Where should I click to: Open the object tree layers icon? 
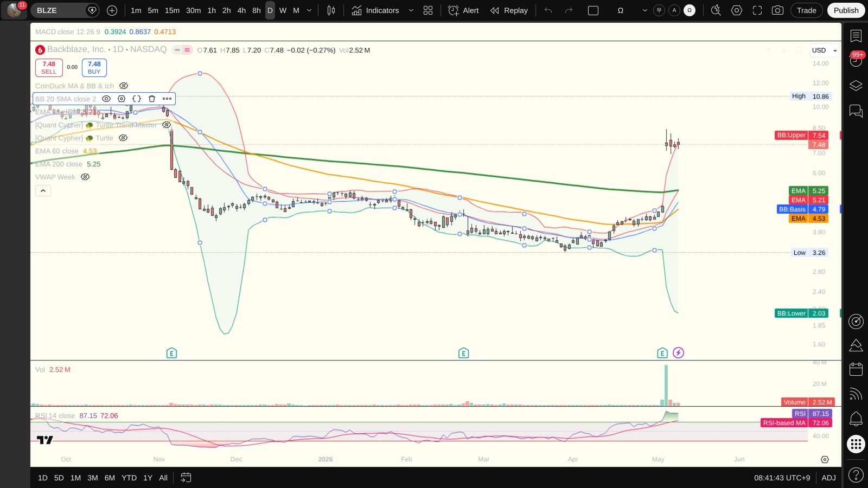856,86
